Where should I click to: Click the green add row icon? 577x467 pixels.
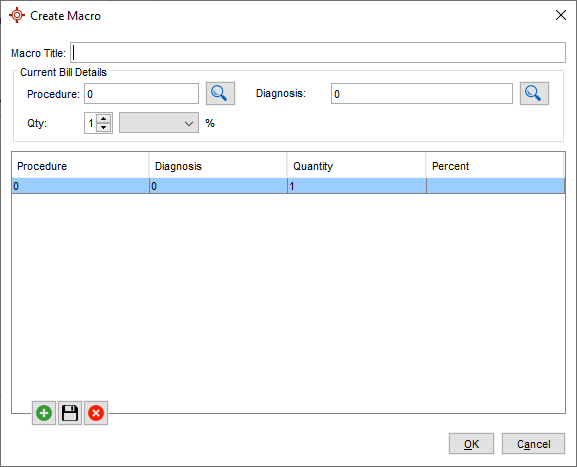[44, 413]
